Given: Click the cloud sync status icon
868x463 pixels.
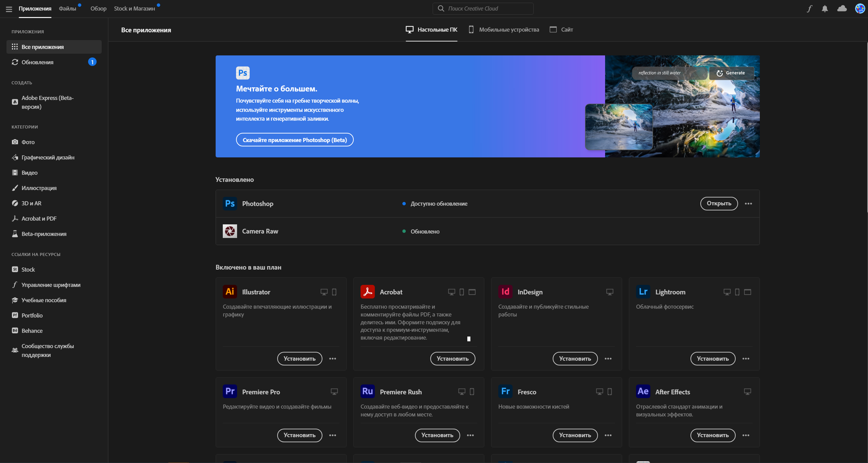Looking at the screenshot, I should click(842, 8).
